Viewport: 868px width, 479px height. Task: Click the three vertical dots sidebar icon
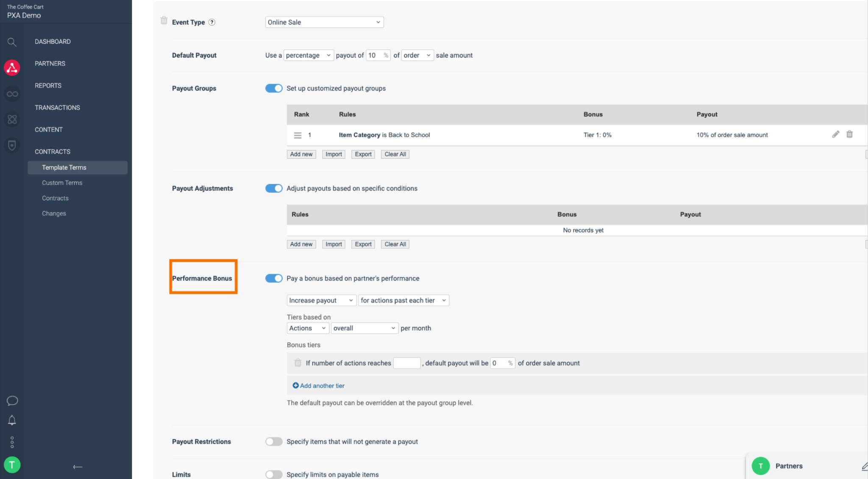click(12, 442)
